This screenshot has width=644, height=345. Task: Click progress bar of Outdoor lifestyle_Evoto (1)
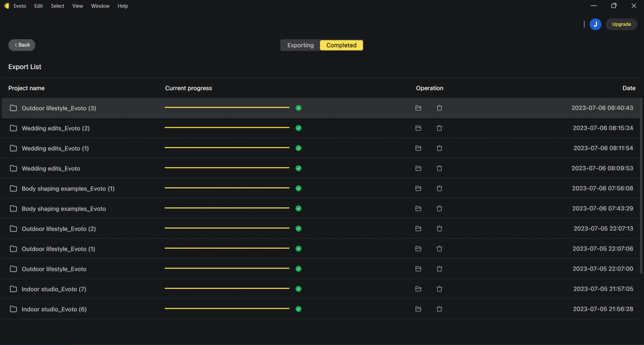[227, 248]
